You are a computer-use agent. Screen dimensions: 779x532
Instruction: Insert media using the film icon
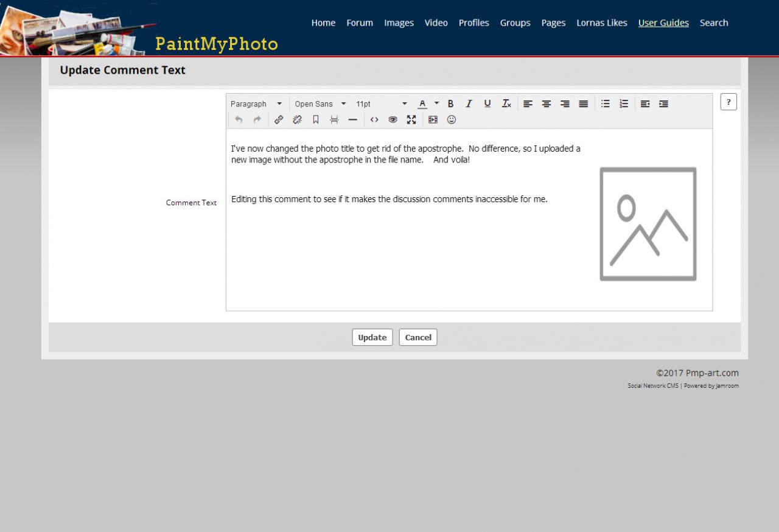[433, 120]
